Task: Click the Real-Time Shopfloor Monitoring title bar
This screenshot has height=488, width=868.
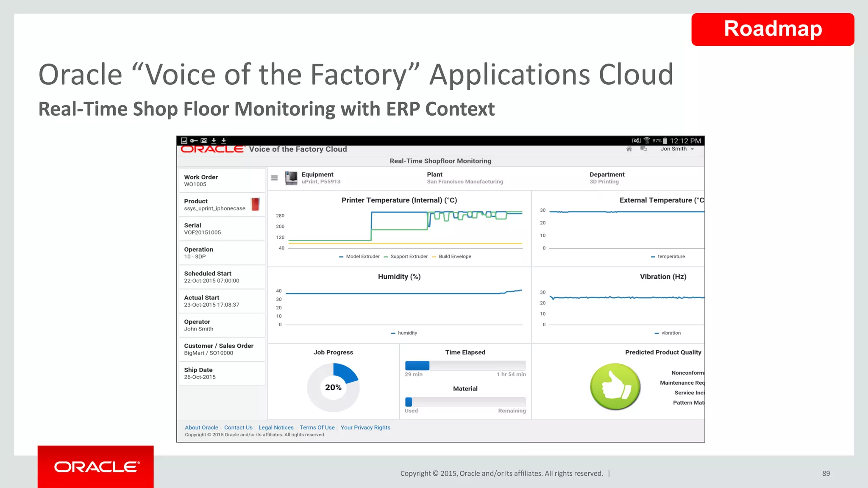Action: (x=440, y=161)
